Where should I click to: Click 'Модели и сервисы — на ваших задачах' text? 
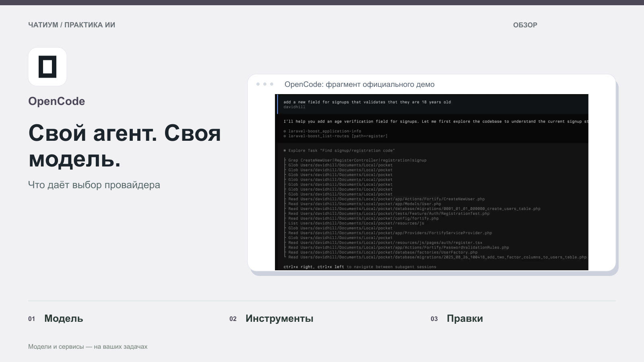[88, 347]
